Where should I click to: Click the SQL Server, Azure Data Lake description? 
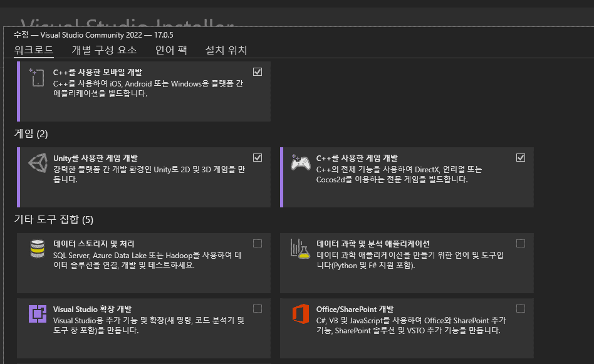point(147,260)
